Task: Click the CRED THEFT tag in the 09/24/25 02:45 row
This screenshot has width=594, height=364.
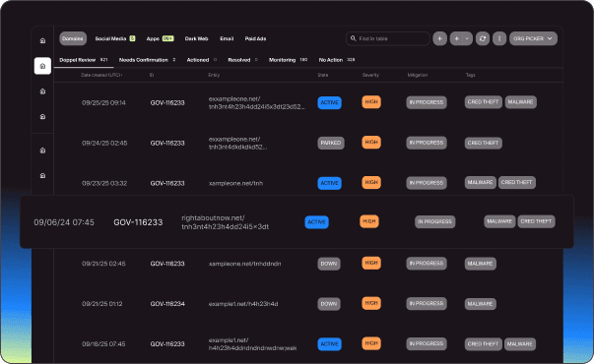Action: (x=484, y=143)
